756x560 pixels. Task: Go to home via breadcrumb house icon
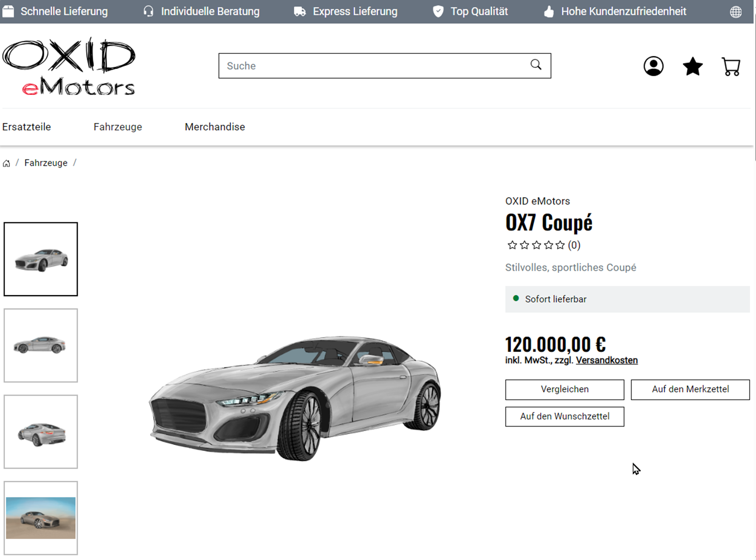(6, 163)
